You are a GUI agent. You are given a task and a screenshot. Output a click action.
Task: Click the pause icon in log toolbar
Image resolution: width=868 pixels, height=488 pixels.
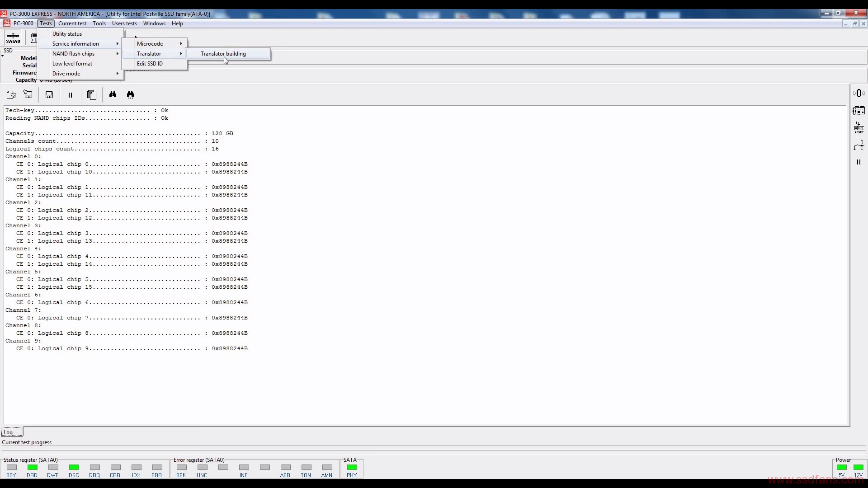click(70, 95)
